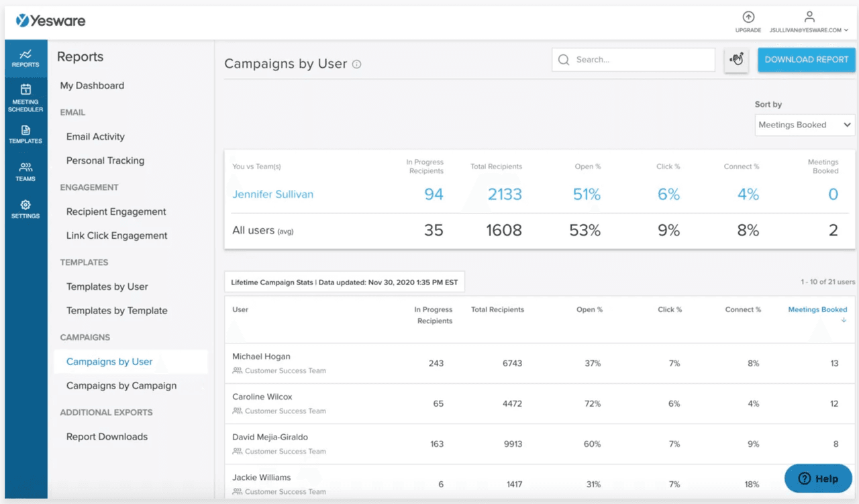The width and height of the screenshot is (859, 504).
Task: Switch to Campaigns by Campaign
Action: 121,385
